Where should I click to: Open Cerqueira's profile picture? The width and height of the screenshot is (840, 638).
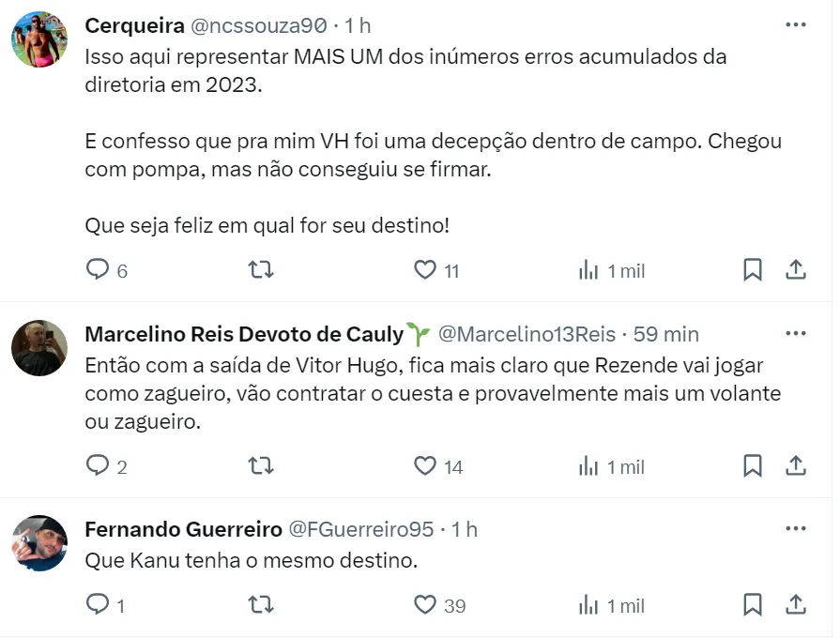(39, 39)
